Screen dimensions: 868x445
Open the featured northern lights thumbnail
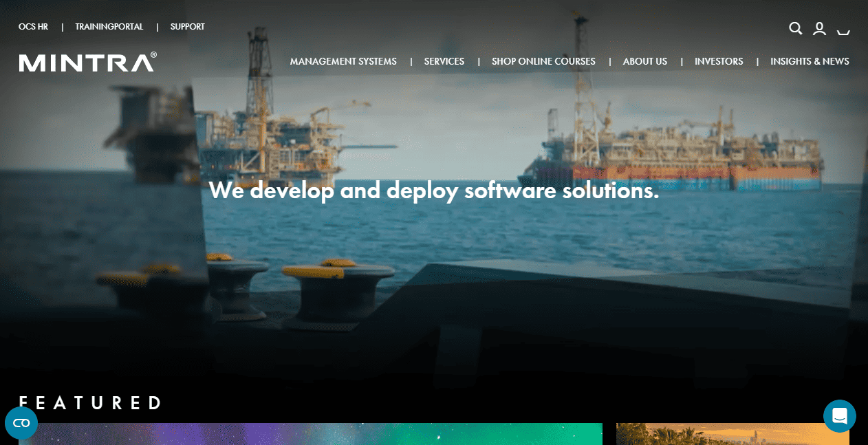pyautogui.click(x=310, y=434)
